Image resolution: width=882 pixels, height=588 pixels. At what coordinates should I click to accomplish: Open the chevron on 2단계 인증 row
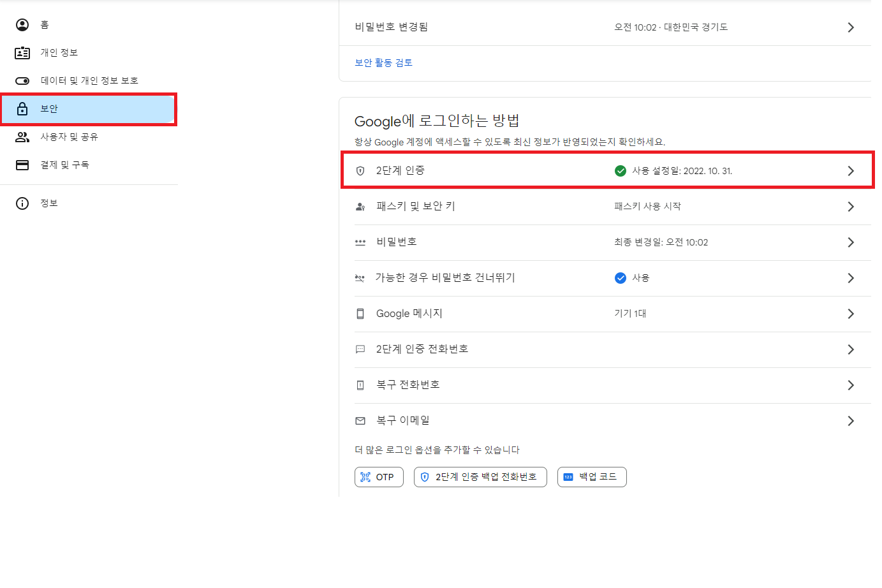click(851, 171)
